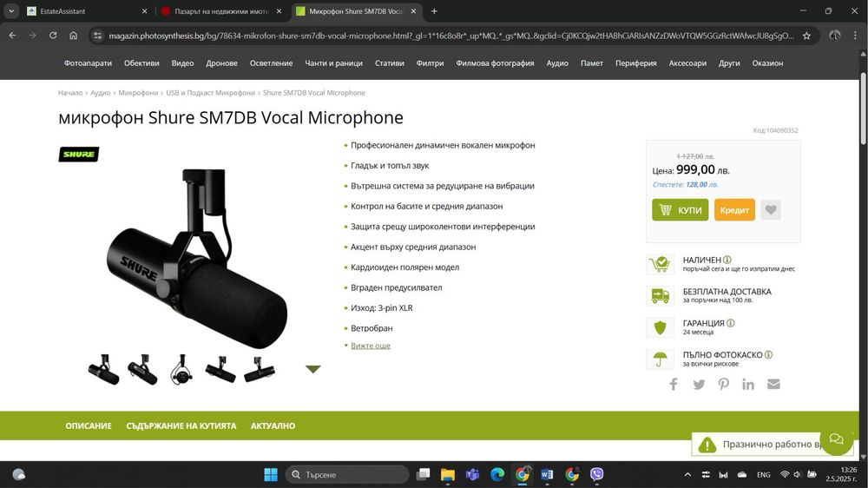
Task: Open Стативи menu category
Action: 389,63
